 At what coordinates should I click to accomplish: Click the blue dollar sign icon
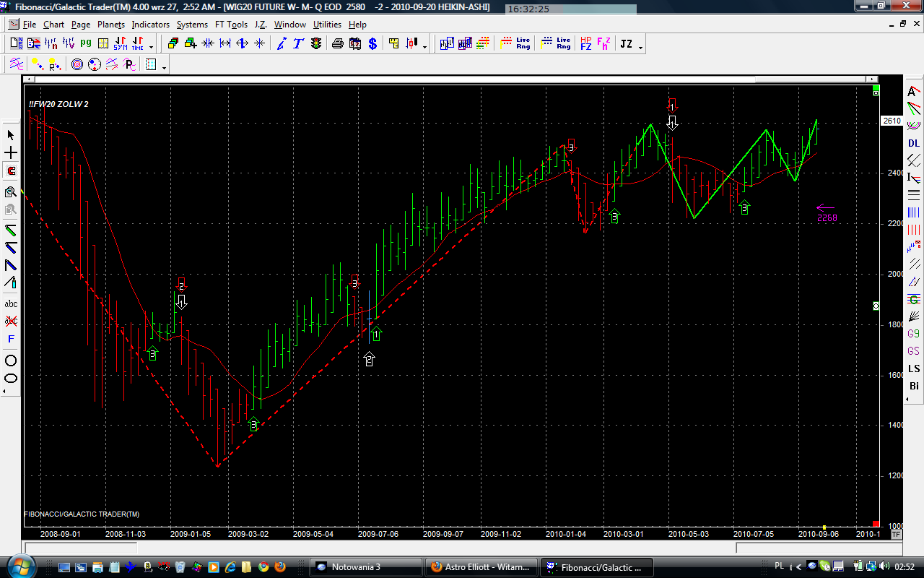(372, 44)
